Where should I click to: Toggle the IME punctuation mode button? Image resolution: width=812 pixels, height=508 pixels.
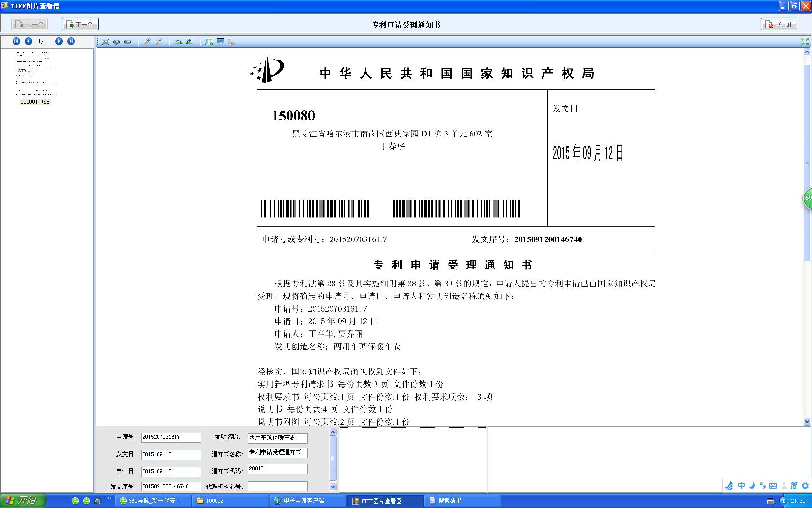[763, 485]
